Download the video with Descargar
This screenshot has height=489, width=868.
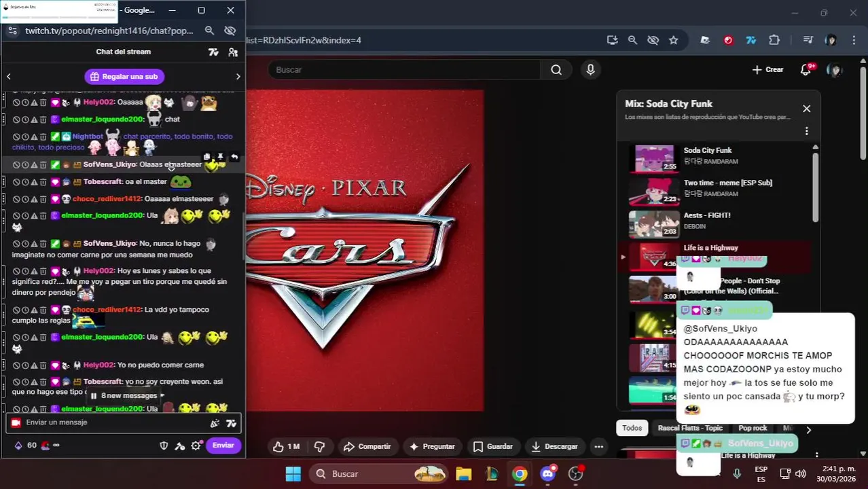(554, 447)
